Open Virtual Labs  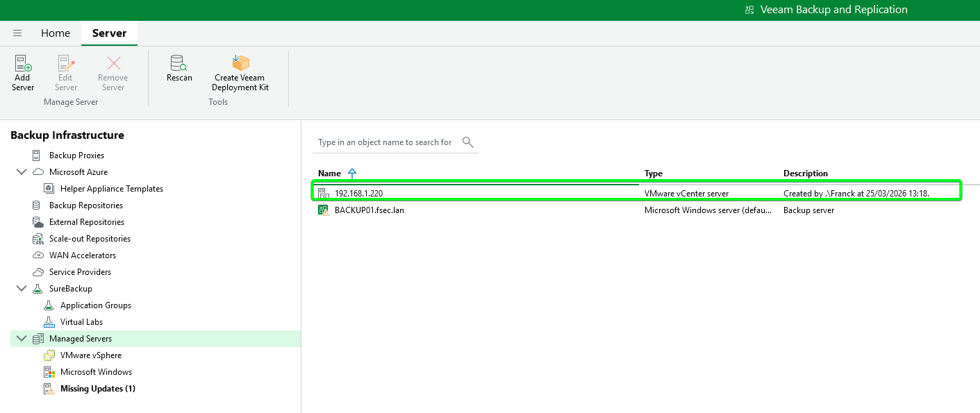coord(82,322)
